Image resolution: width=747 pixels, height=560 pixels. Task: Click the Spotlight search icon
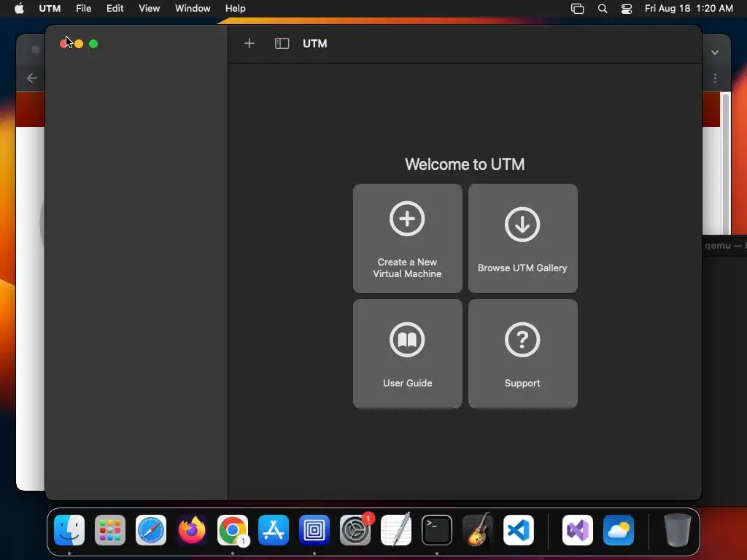[602, 9]
